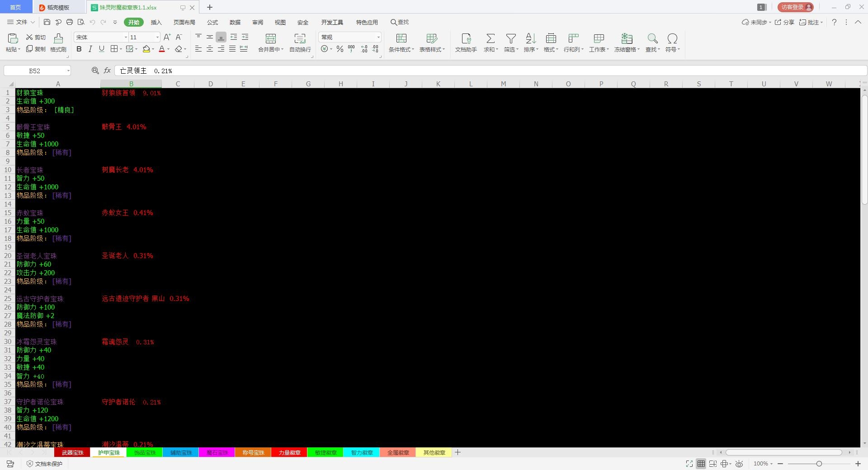Click the Worksheet icon

point(599,38)
